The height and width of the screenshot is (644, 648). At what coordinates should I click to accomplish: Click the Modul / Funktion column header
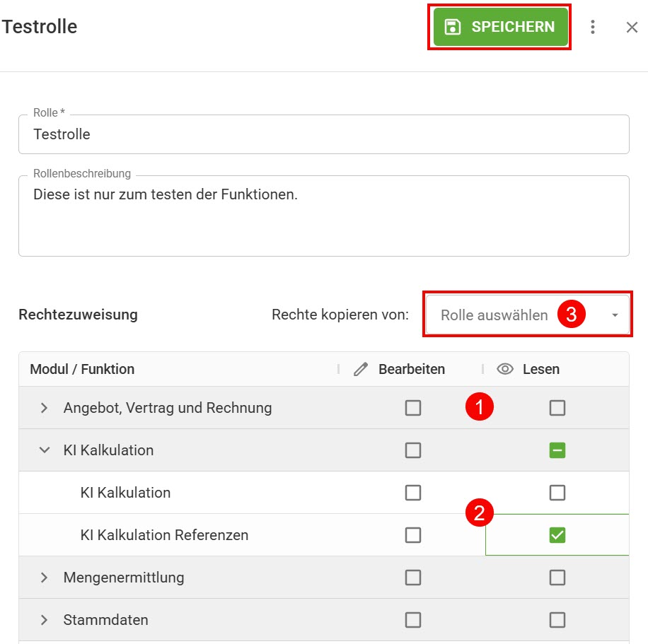pos(82,369)
